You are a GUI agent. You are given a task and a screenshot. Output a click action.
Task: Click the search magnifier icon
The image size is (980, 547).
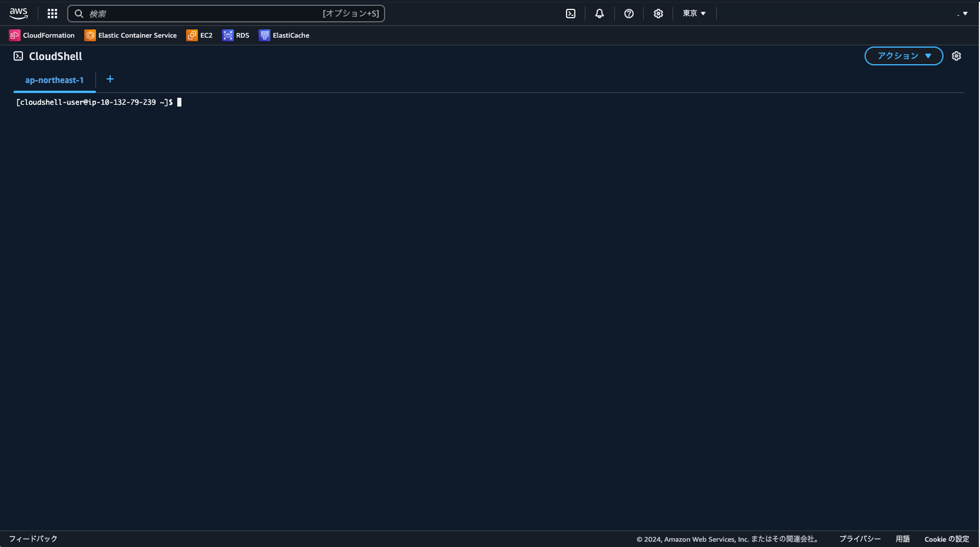[79, 14]
